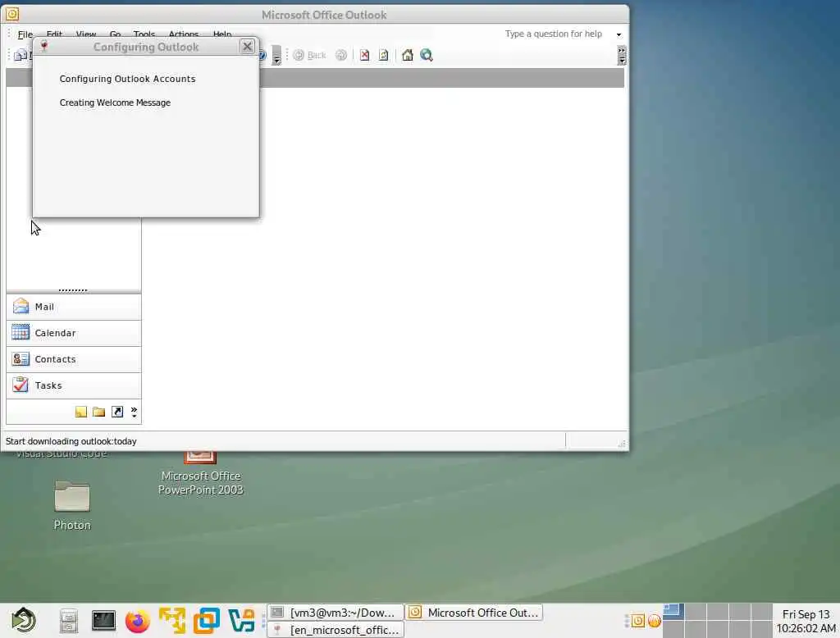Click the Tasks checkmark icon

pyautogui.click(x=21, y=385)
